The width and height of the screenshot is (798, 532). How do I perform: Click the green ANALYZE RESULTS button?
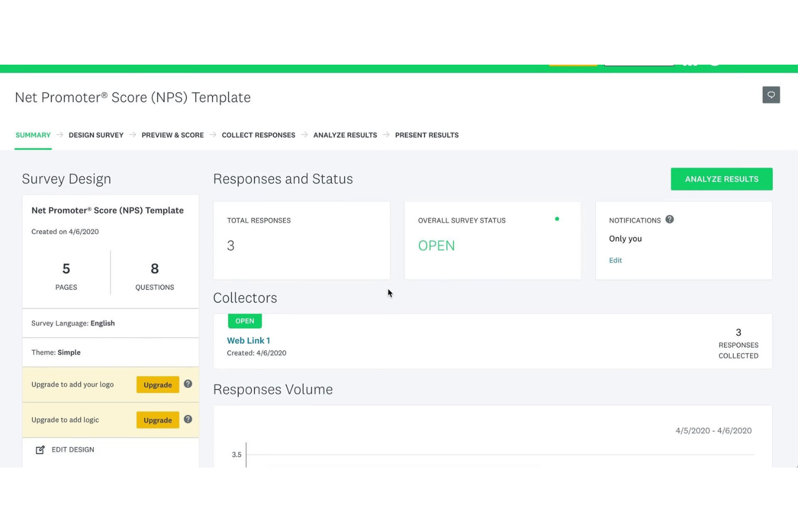coord(721,178)
